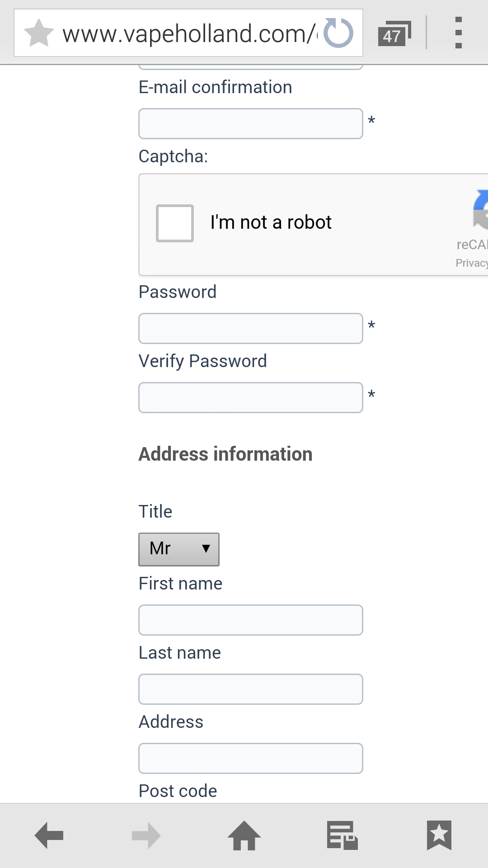Screen dimensions: 488x868
Task: Open bookmarks from the bottom bar
Action: (x=439, y=835)
